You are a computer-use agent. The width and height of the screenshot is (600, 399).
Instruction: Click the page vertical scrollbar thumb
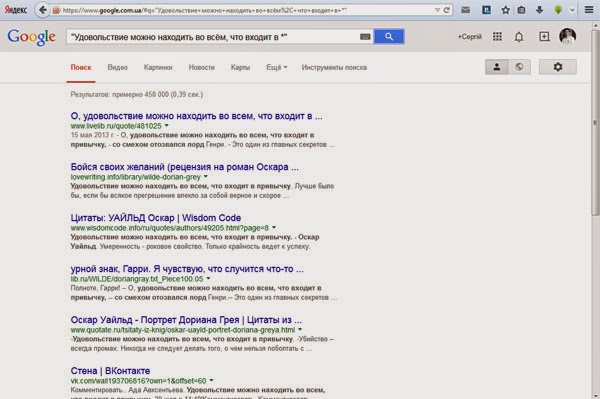click(595, 122)
